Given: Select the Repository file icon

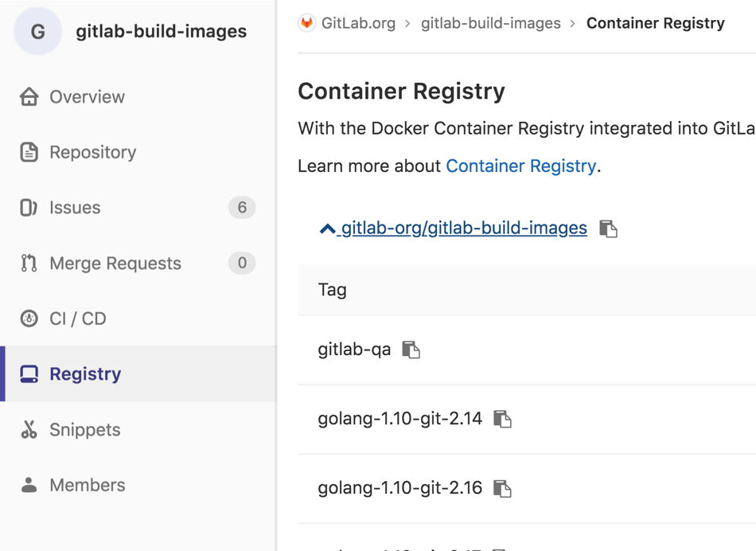Looking at the screenshot, I should pyautogui.click(x=29, y=152).
